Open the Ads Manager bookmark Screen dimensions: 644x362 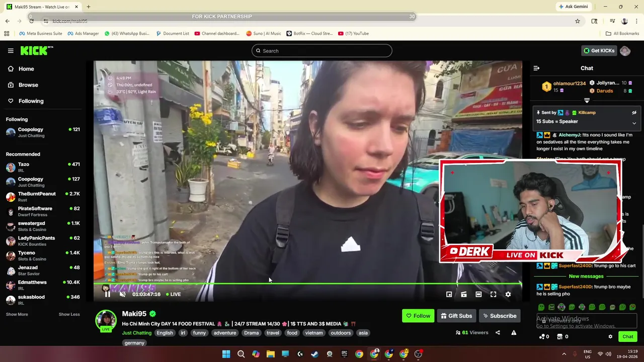point(83,34)
